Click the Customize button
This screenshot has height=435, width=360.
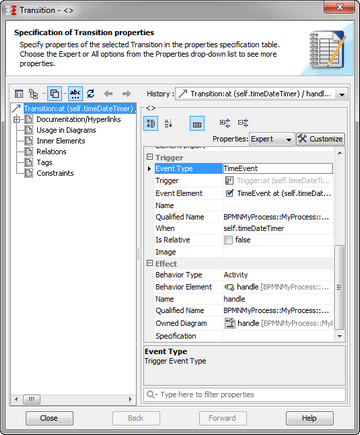click(x=320, y=139)
